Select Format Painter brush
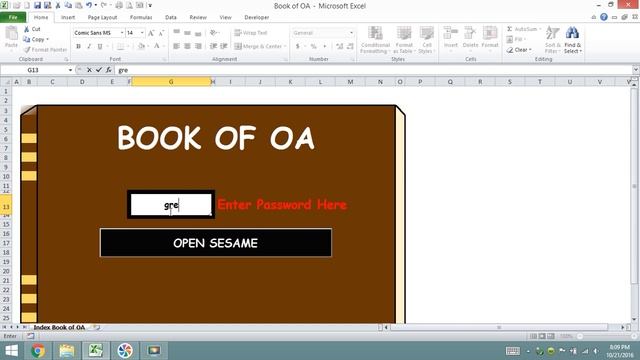Image resolution: width=640 pixels, height=360 pixels. pyautogui.click(x=45, y=50)
